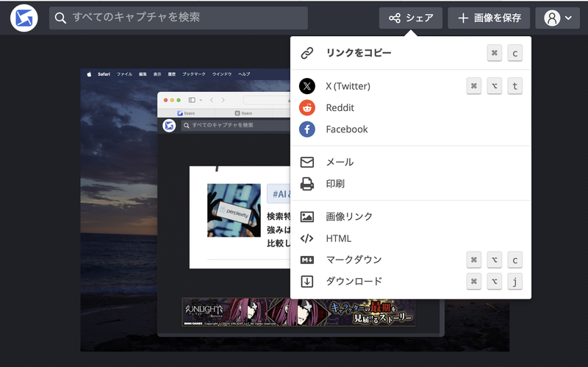Image resolution: width=588 pixels, height=367 pixels.
Task: Click the small Gyazo logo in captured page
Action: tap(169, 125)
